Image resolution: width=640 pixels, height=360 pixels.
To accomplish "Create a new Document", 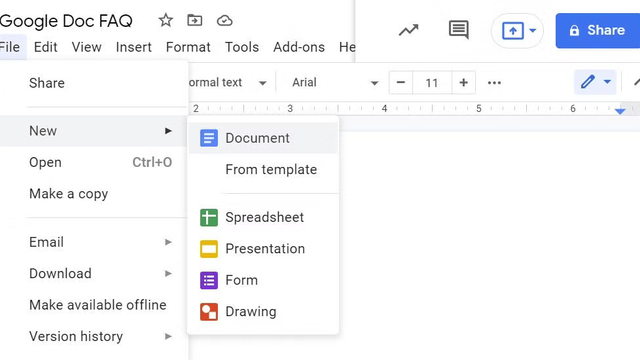I will point(263,138).
